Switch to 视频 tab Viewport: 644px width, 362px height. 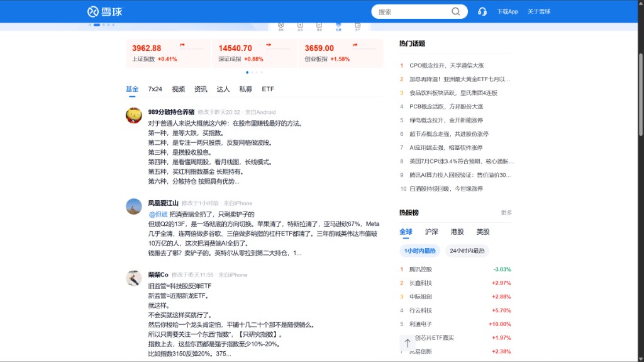178,89
